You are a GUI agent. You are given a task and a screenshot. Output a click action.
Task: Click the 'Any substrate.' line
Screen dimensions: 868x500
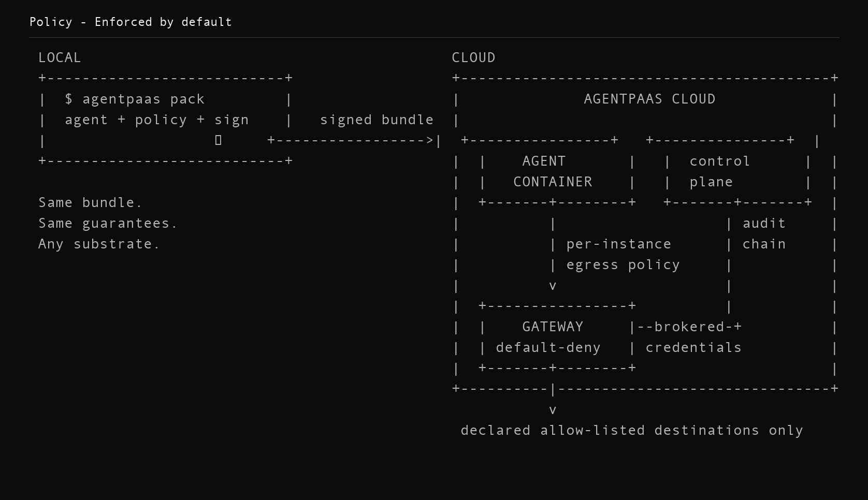pyautogui.click(x=99, y=244)
